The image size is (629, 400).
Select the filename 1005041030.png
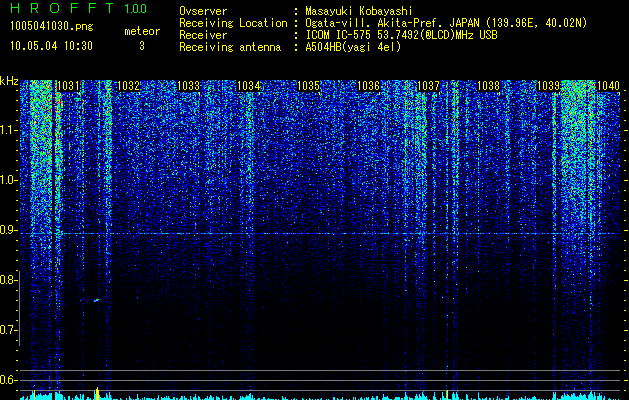[x=52, y=27]
